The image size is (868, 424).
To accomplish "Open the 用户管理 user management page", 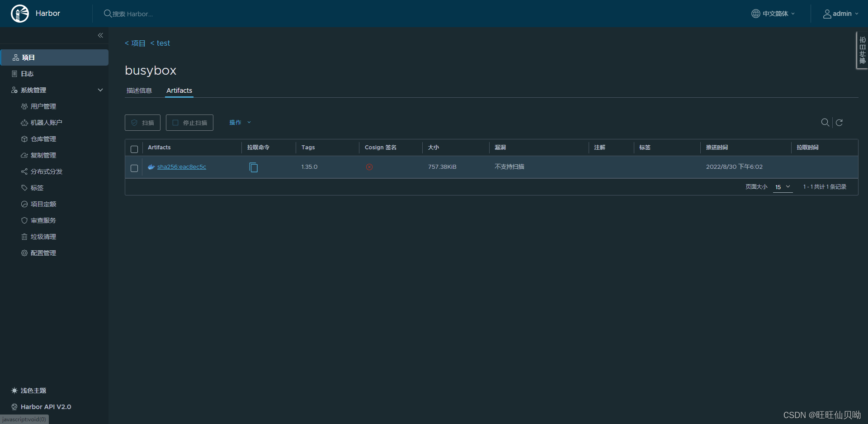I will (x=43, y=106).
